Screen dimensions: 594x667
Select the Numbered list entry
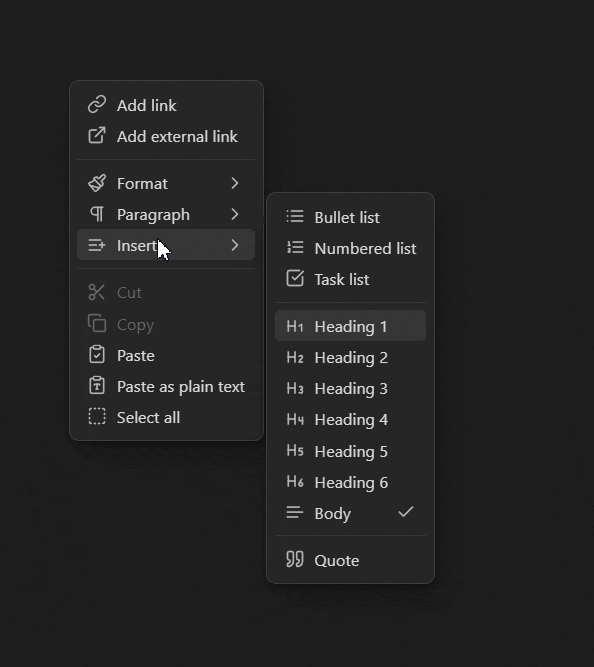350,248
